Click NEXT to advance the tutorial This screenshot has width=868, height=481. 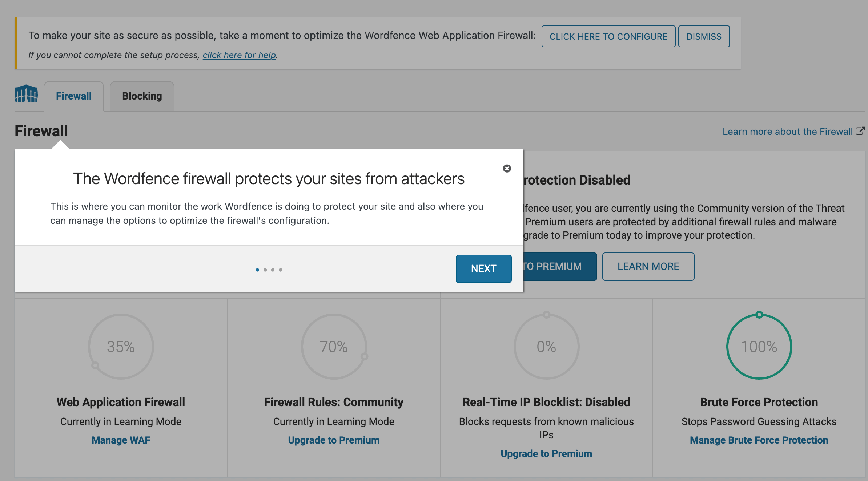[483, 268]
